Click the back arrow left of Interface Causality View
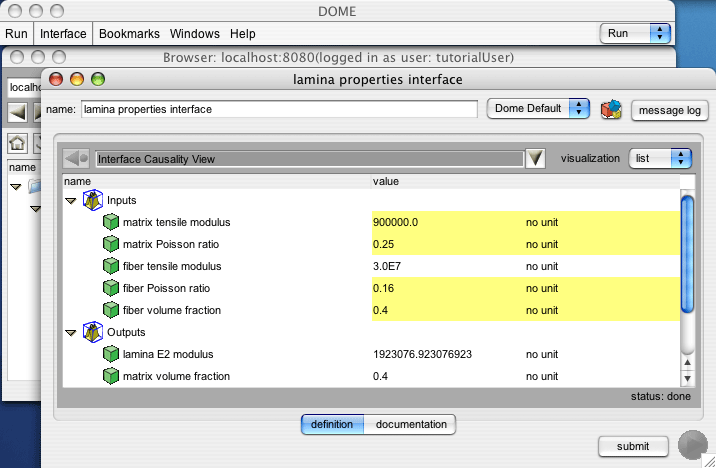Viewport: 716px width, 468px height. point(76,159)
